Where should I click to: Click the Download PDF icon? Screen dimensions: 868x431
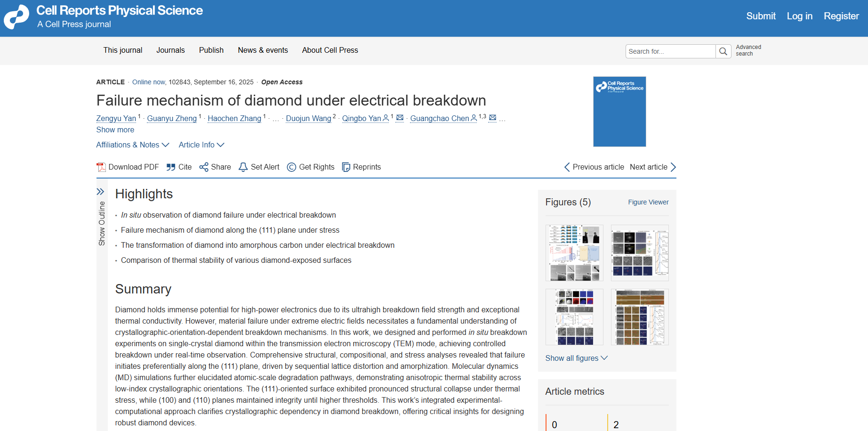pyautogui.click(x=101, y=167)
